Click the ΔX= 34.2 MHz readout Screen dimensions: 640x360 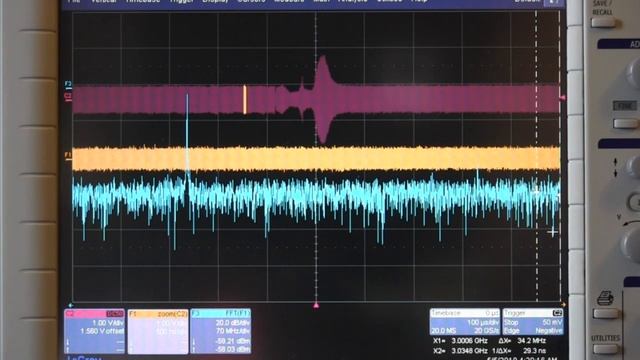pos(522,341)
